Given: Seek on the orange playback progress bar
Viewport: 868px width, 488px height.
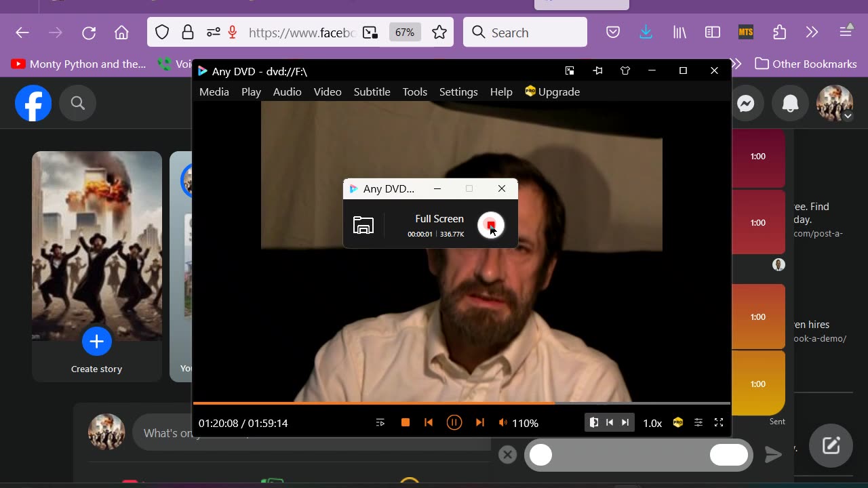Looking at the screenshot, I should click(x=462, y=403).
